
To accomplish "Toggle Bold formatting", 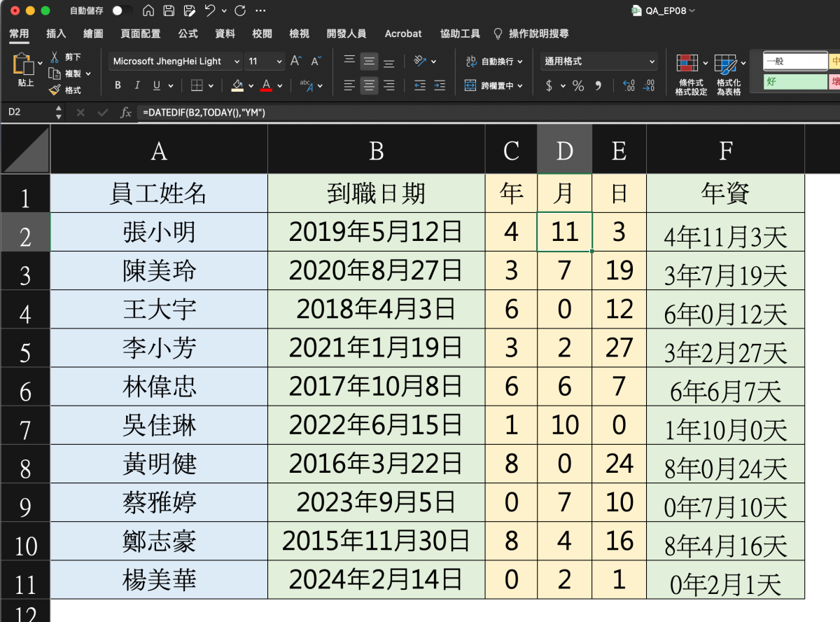I will (118, 85).
